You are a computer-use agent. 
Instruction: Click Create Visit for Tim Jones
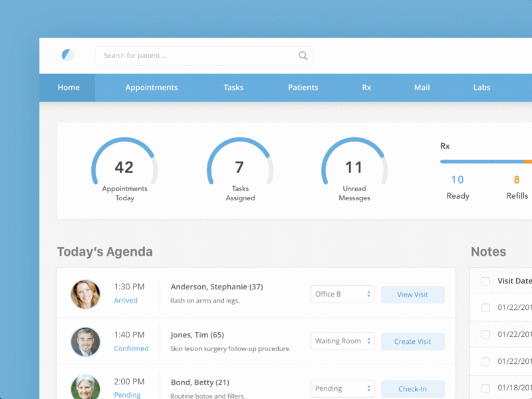pyautogui.click(x=412, y=341)
